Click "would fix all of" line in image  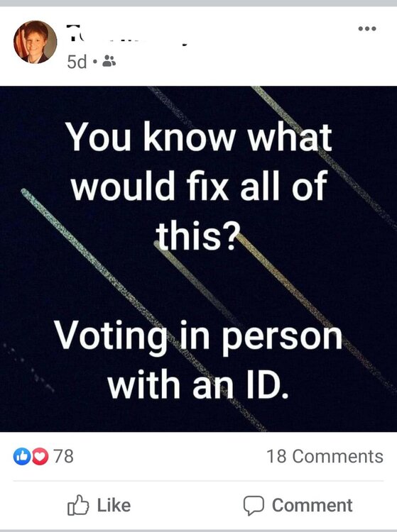pos(200,186)
